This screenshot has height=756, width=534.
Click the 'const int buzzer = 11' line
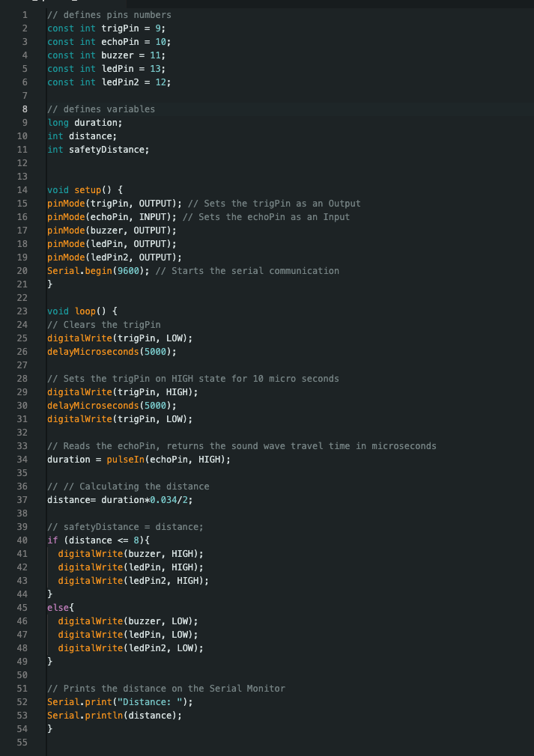tap(106, 55)
